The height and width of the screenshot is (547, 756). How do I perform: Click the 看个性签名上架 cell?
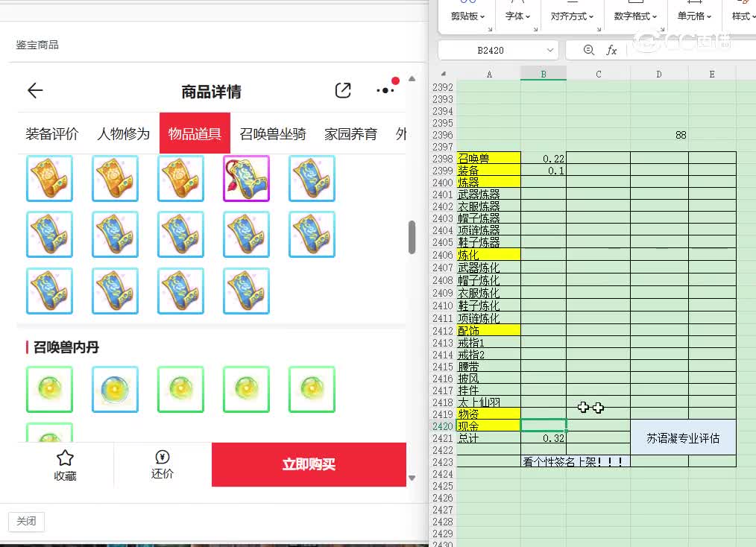pos(576,462)
